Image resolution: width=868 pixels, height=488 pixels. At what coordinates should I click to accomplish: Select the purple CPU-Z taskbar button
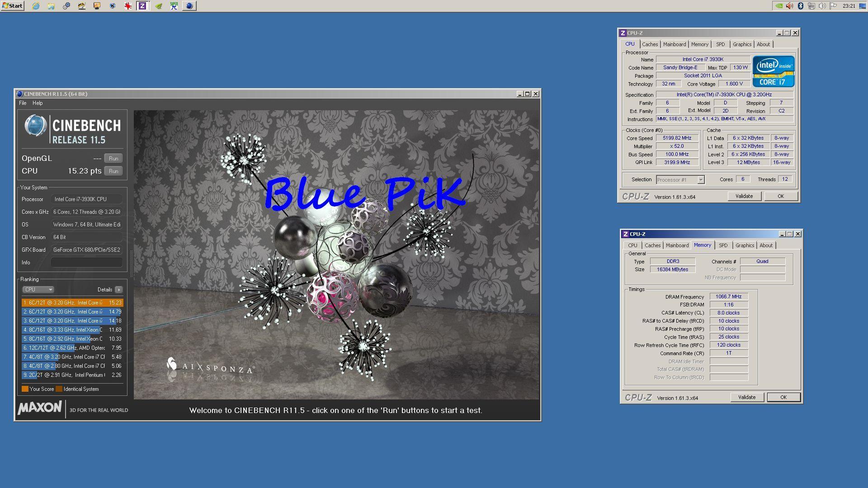coord(142,6)
